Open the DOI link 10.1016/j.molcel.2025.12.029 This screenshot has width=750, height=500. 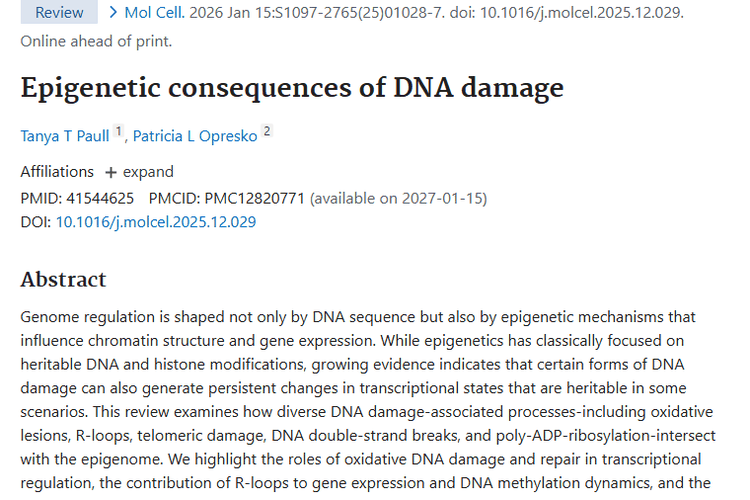pyautogui.click(x=155, y=222)
